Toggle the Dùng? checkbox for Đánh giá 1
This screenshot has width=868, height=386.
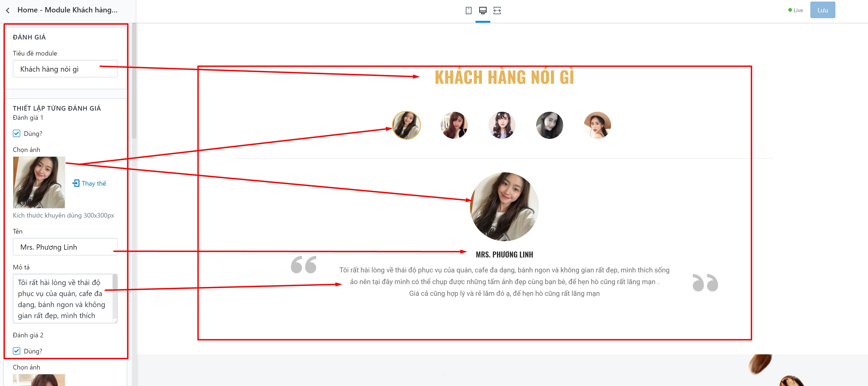click(x=17, y=133)
